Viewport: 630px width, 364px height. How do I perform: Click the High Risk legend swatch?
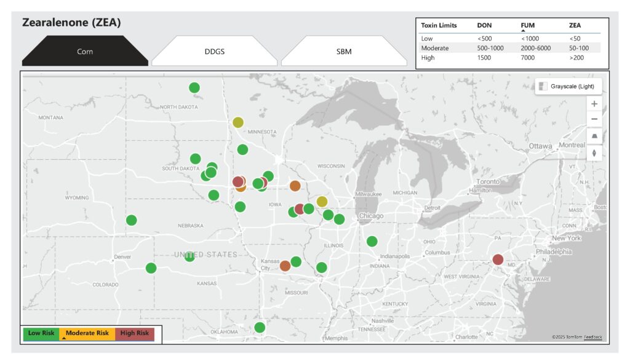(134, 333)
